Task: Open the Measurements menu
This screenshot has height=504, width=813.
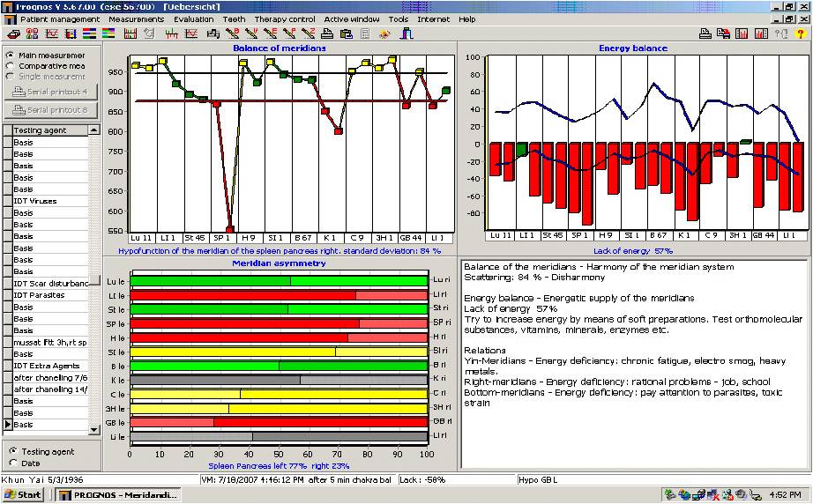Action: tap(137, 19)
